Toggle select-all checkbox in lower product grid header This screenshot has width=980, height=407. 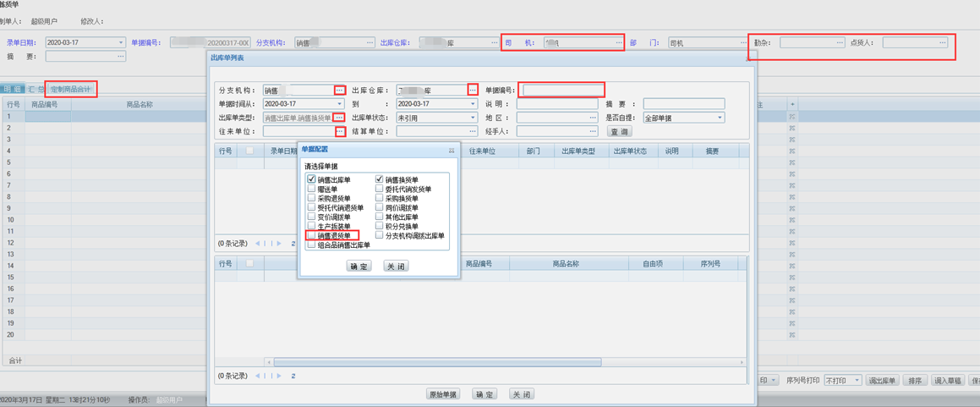pos(250,263)
